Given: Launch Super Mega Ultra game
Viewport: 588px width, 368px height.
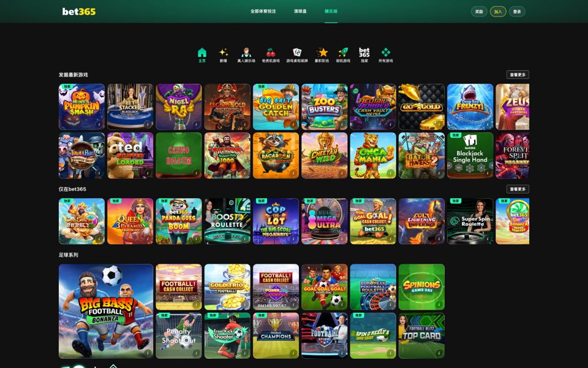Looking at the screenshot, I should click(325, 221).
